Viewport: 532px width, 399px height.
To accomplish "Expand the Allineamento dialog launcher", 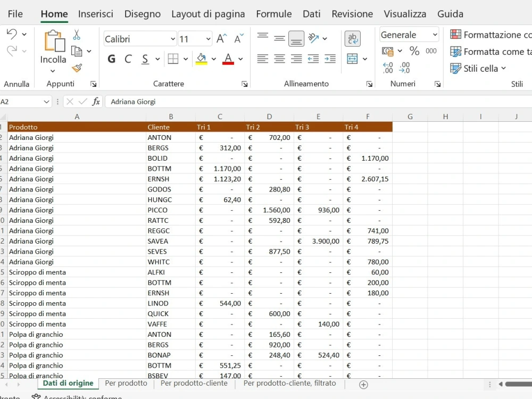I will (369, 84).
